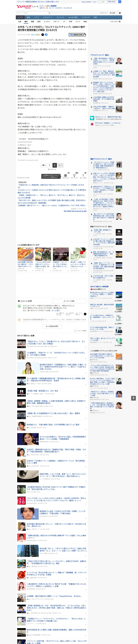Open related link 水道水がおいしい都道府県

point(51,186)
